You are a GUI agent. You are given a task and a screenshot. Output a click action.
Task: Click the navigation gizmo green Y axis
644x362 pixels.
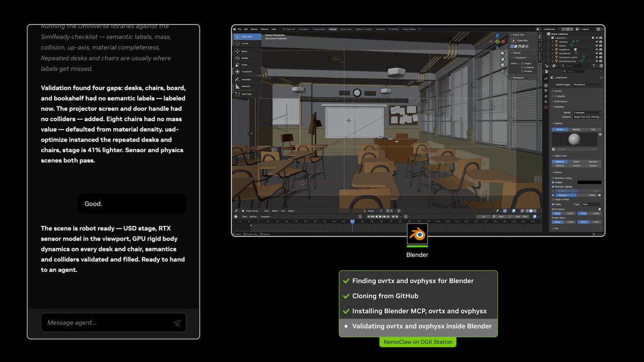click(497, 41)
